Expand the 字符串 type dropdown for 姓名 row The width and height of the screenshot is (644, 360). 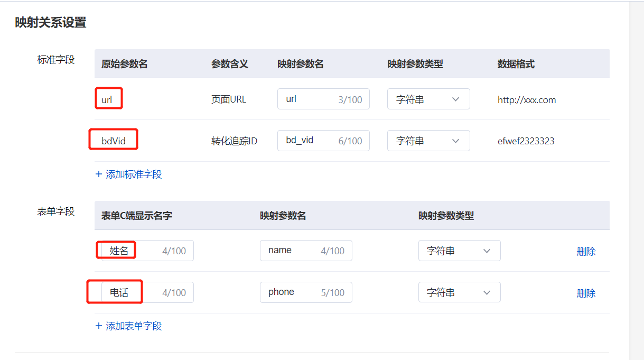(x=459, y=251)
